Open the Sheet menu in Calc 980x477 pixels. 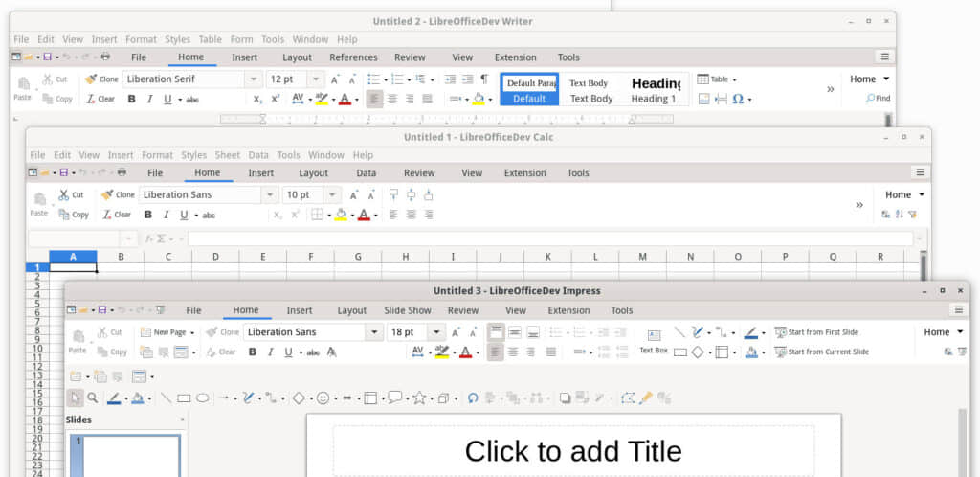point(227,155)
